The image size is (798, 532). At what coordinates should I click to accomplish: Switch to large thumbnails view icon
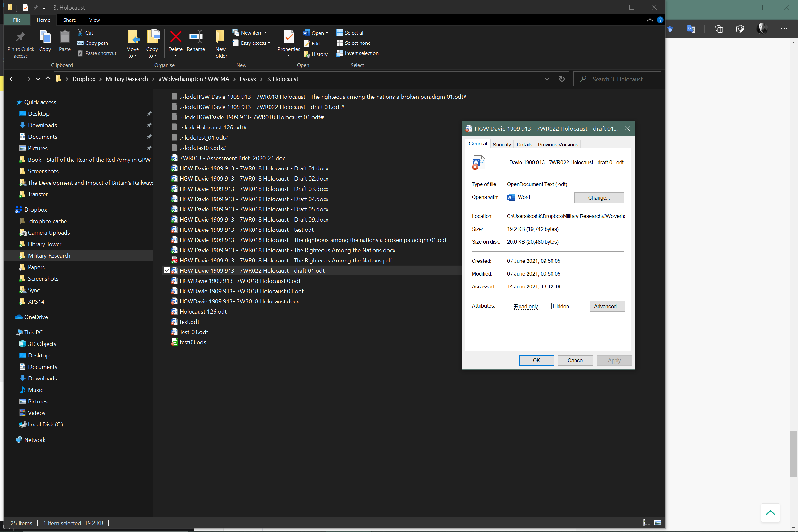point(658,522)
